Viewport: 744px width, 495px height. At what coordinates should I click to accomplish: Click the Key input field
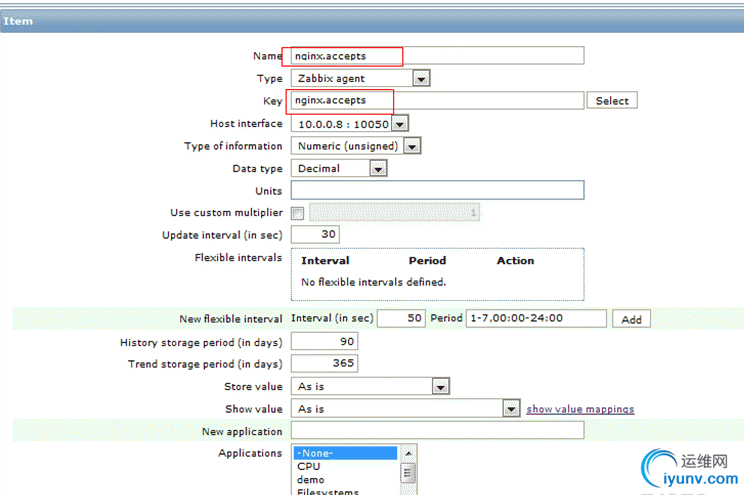tap(437, 100)
